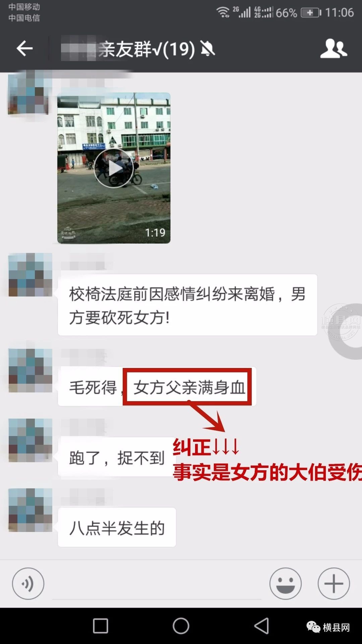
Task: Tap avatar beside '跑了，捉不到' message
Action: coord(30,440)
